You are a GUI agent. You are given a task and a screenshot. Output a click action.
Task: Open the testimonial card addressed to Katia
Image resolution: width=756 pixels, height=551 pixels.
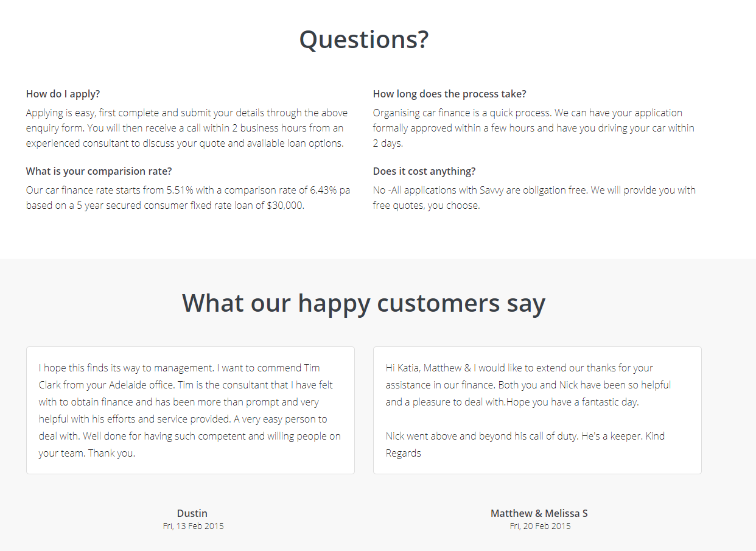click(x=537, y=410)
